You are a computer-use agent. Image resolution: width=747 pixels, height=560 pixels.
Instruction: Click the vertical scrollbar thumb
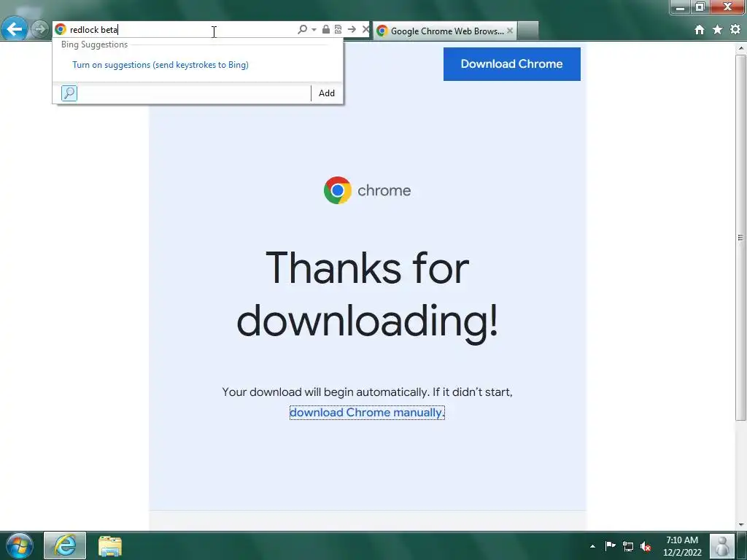[741, 237]
